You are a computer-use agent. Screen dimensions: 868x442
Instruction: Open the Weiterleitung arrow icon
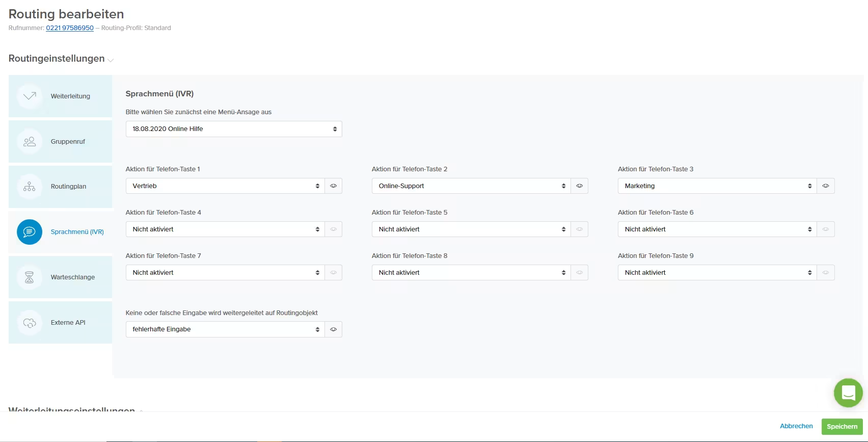(30, 96)
